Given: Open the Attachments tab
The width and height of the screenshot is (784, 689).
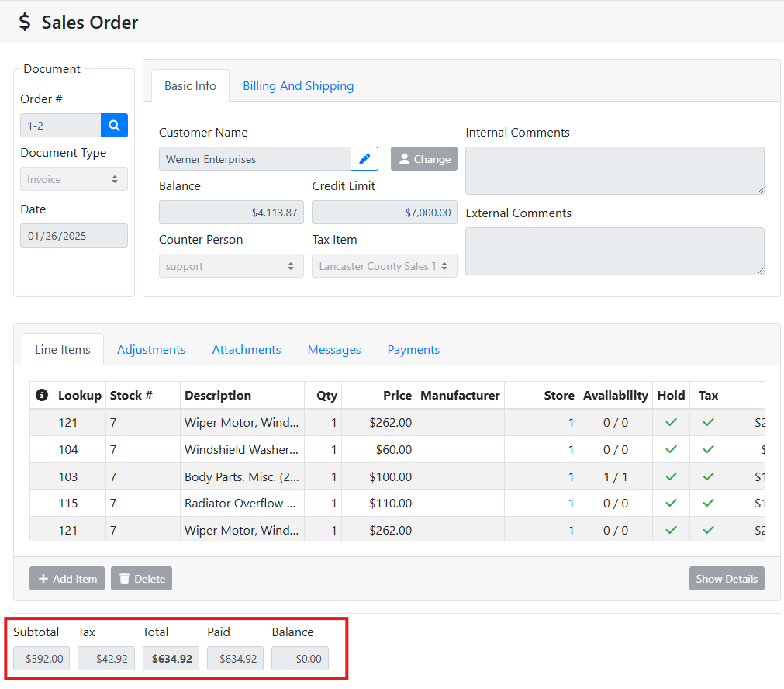Looking at the screenshot, I should tap(247, 350).
